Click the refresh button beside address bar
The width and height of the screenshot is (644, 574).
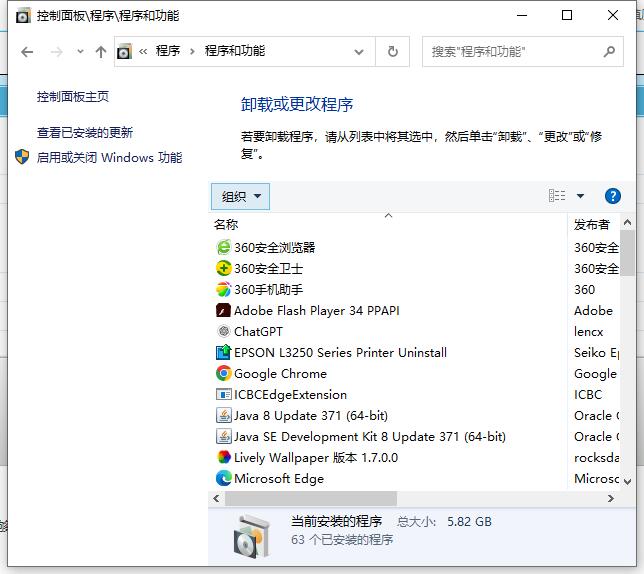tap(393, 51)
